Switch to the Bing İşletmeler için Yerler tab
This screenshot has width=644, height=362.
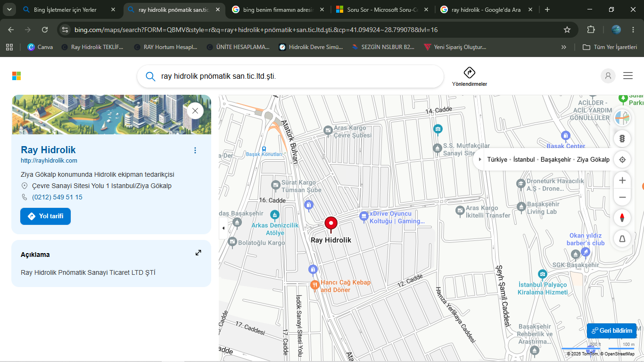(69, 9)
